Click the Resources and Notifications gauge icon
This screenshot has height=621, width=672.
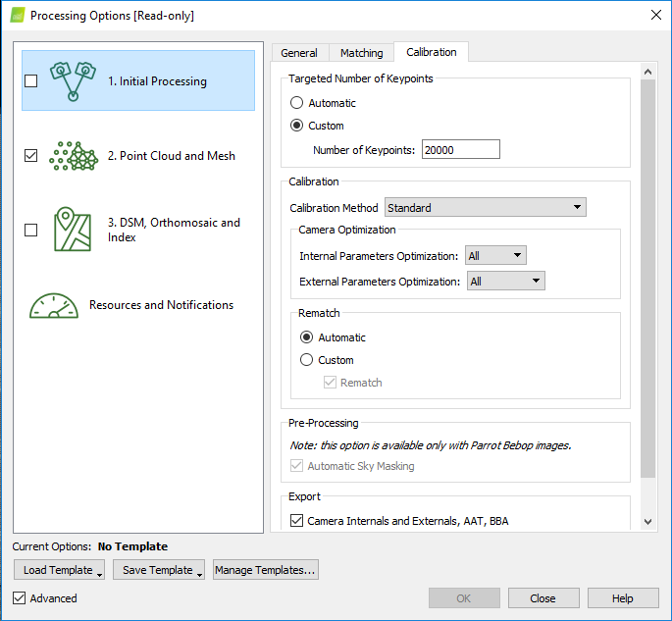point(53,305)
